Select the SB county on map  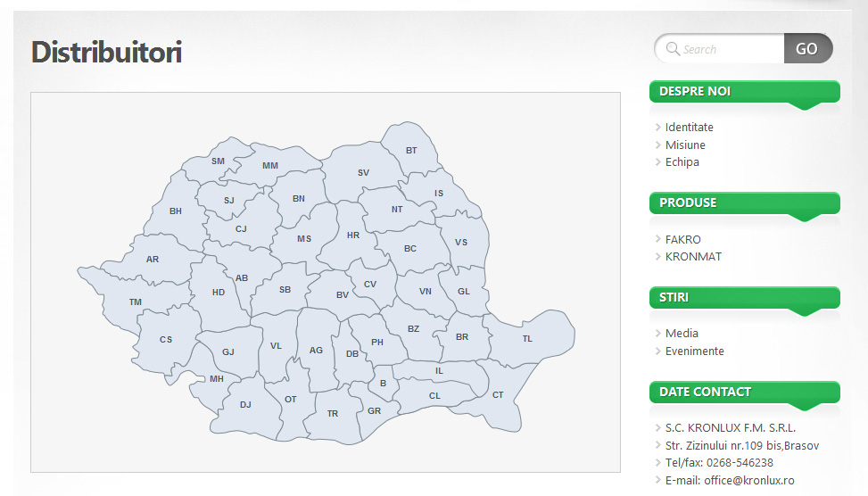(x=285, y=290)
